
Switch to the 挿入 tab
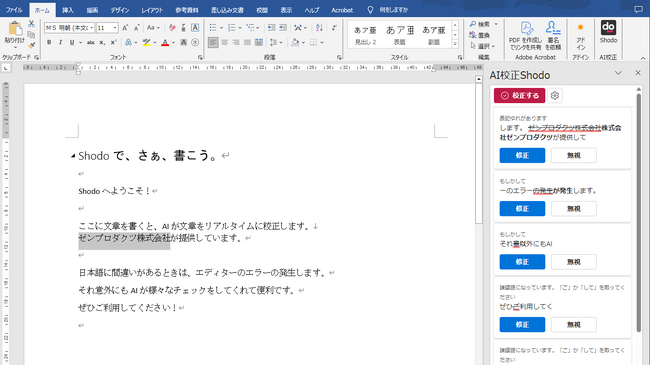(68, 10)
